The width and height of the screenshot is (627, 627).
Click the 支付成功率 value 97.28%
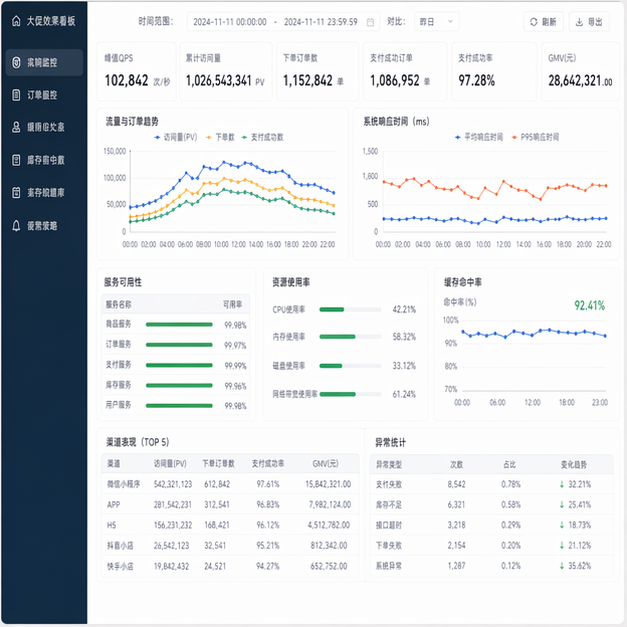477,80
